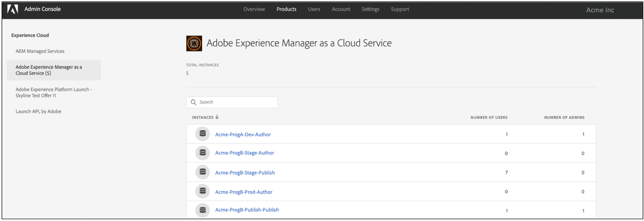Viewport: 644px width, 221px height.
Task: Click the Experience Manager product icon
Action: [194, 44]
